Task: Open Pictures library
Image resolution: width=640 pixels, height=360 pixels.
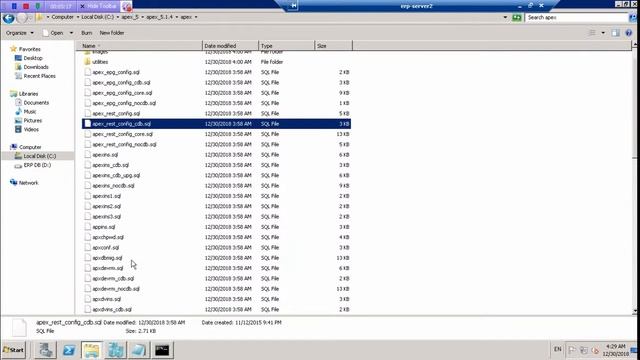Action: [x=33, y=121]
